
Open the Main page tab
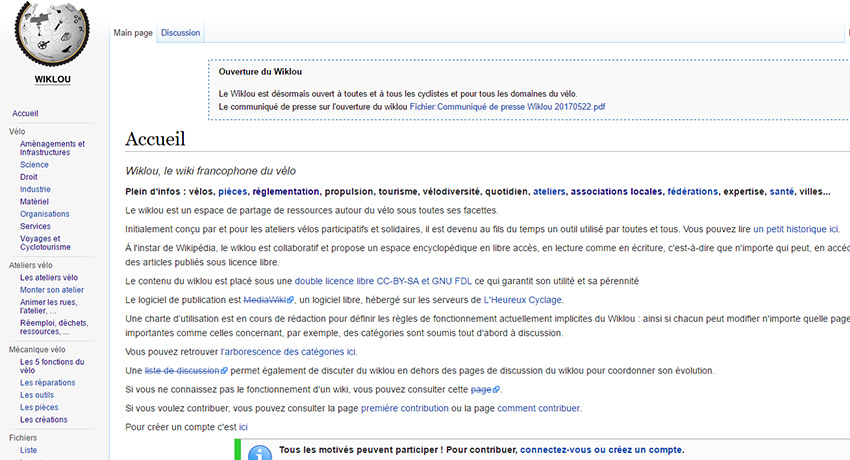[x=133, y=33]
